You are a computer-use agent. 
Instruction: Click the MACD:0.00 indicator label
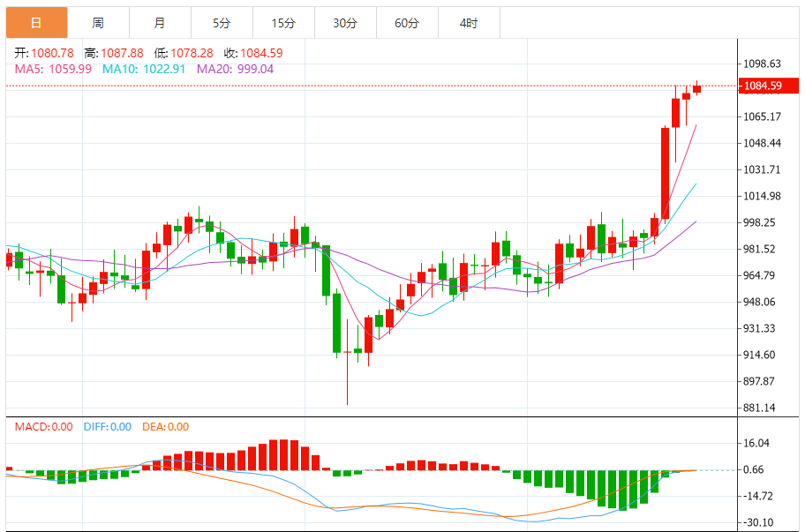tap(43, 427)
